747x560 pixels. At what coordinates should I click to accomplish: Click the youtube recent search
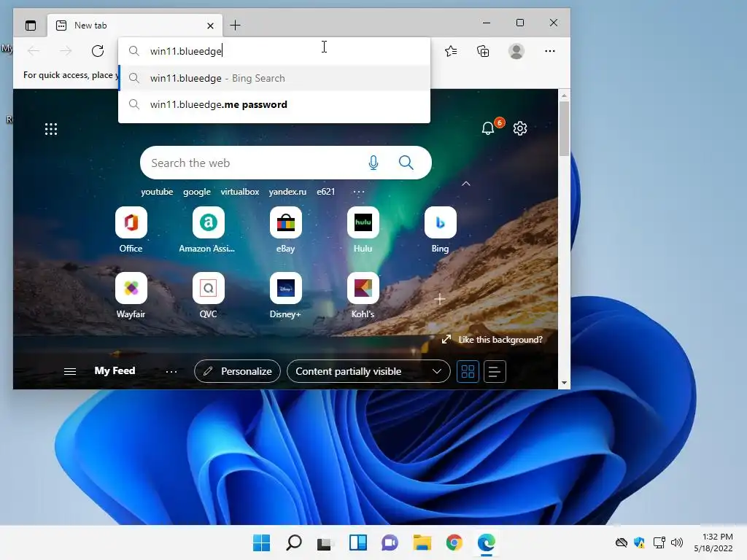tap(157, 192)
